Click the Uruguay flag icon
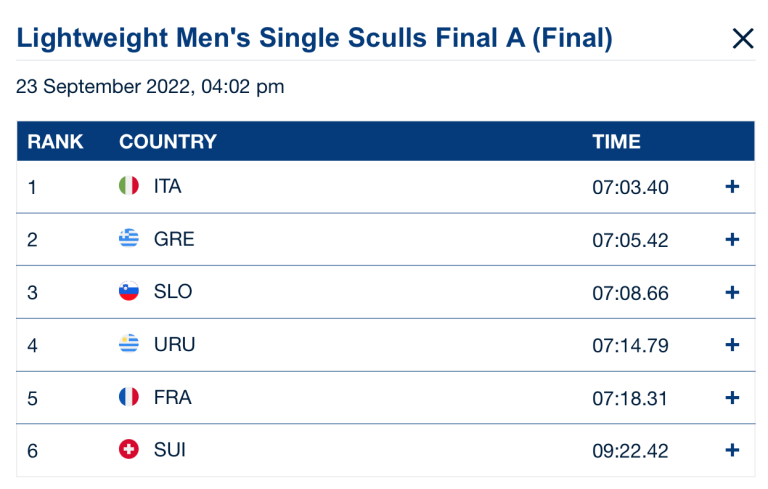The height and width of the screenshot is (489, 768). [x=128, y=345]
